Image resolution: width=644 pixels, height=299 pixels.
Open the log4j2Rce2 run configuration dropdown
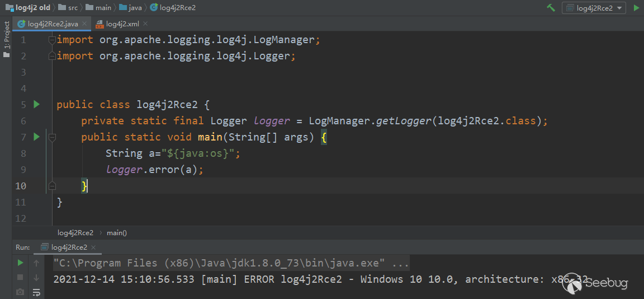pyautogui.click(x=594, y=7)
